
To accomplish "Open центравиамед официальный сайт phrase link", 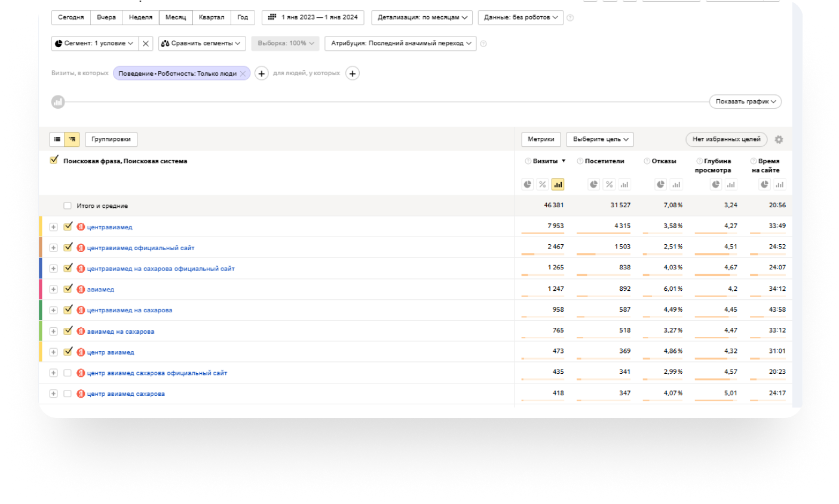I will [140, 248].
